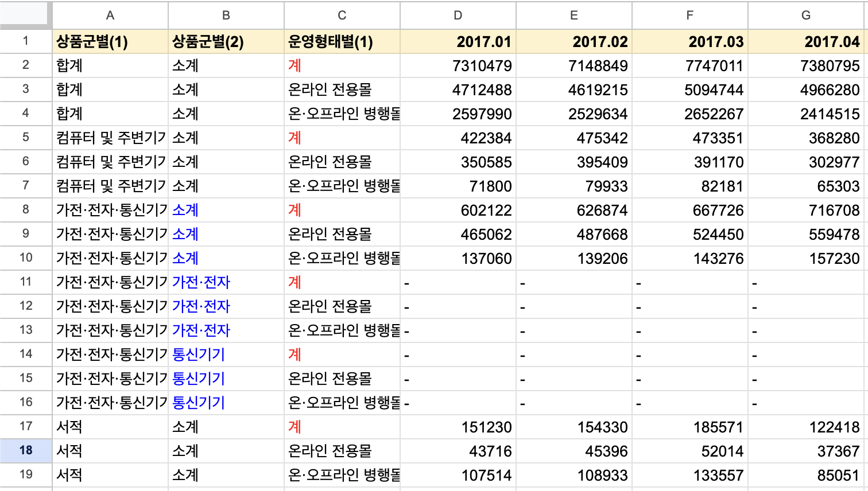This screenshot has width=868, height=491.
Task: Click cell with value 85051
Action: (806, 475)
